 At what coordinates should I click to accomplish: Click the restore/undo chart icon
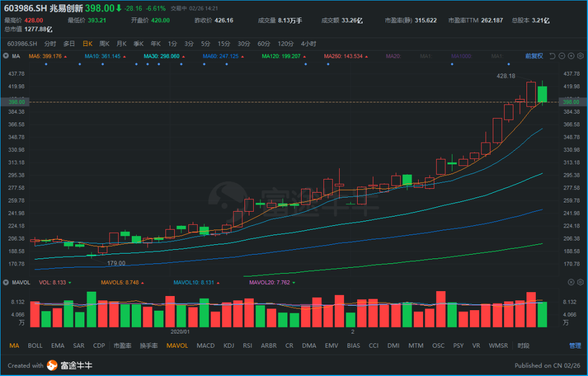coord(552,56)
